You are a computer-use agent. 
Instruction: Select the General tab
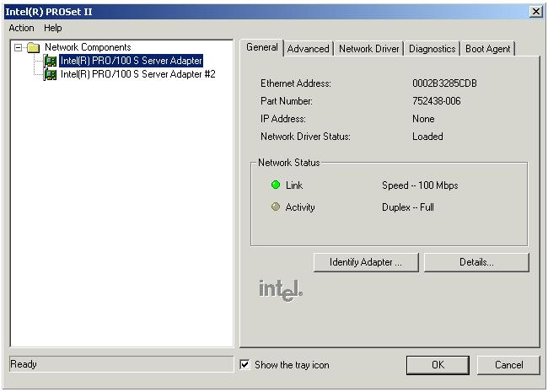coord(261,47)
